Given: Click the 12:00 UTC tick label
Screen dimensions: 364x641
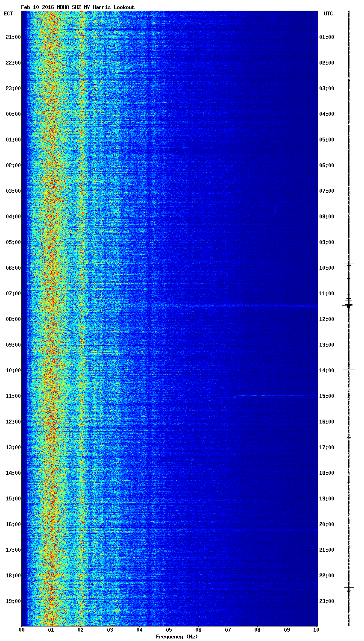Looking at the screenshot, I should (327, 319).
